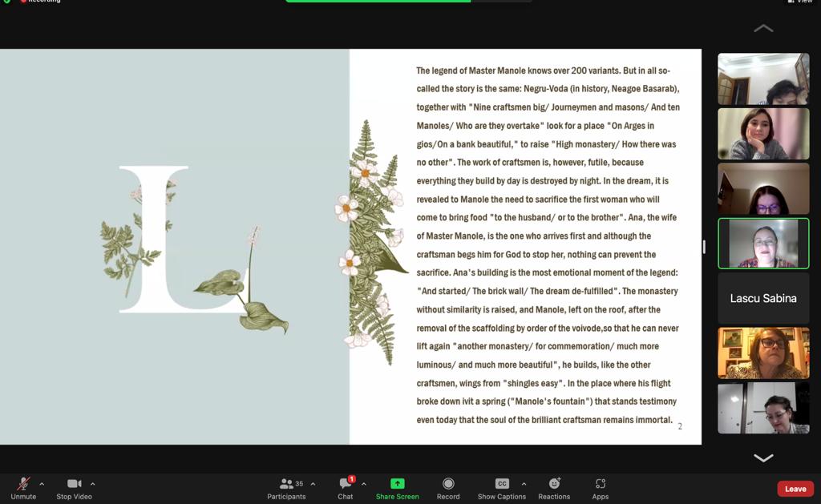821x504 pixels.
Task: Open the Apps panel
Action: click(x=600, y=488)
